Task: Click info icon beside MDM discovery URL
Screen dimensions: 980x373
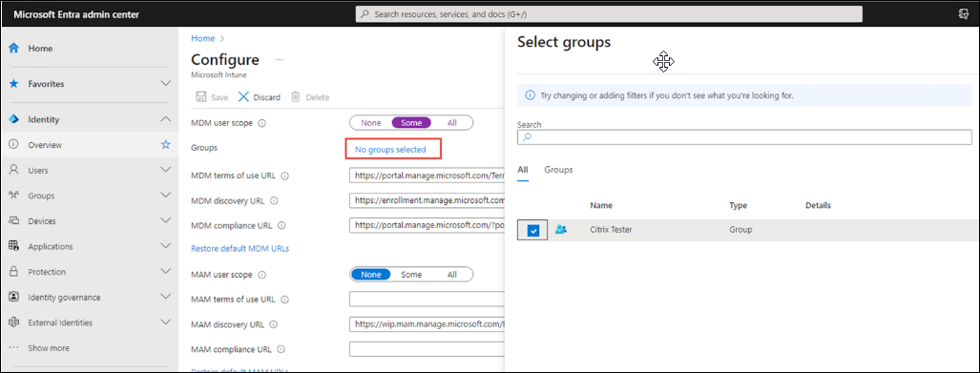Action: pos(274,201)
